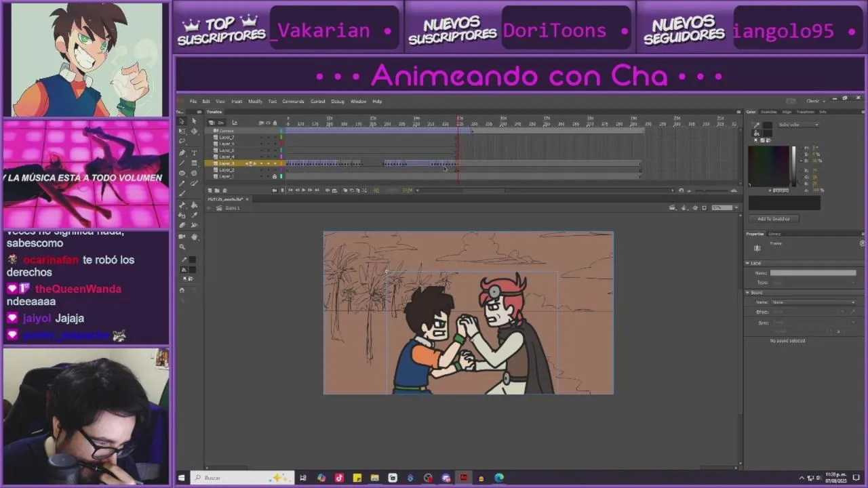Image resolution: width=868 pixels, height=488 pixels.
Task: Click the lock all layers header icon
Action: 275,123
